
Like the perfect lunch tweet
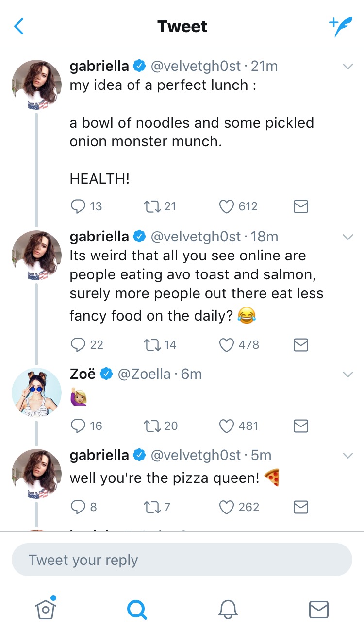[x=227, y=206]
